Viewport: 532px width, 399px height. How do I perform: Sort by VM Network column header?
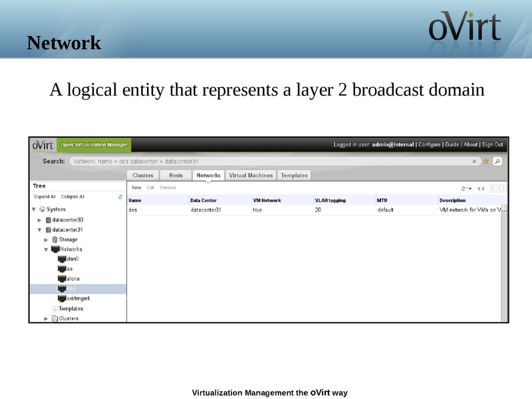[x=283, y=200]
